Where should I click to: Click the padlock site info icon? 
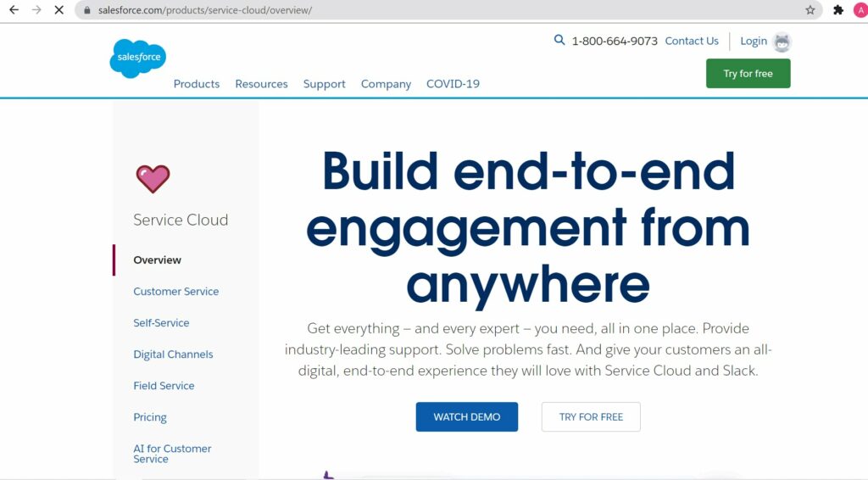pos(87,10)
